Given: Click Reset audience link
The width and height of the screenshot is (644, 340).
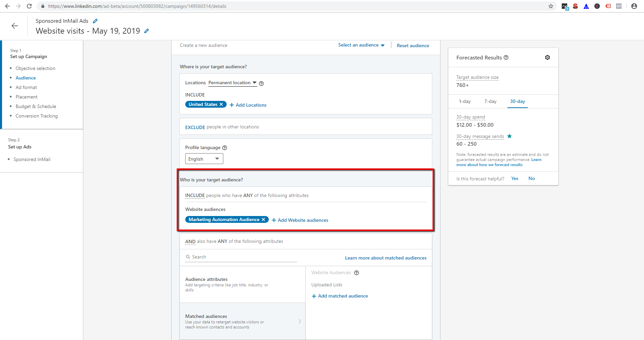Looking at the screenshot, I should [413, 46].
